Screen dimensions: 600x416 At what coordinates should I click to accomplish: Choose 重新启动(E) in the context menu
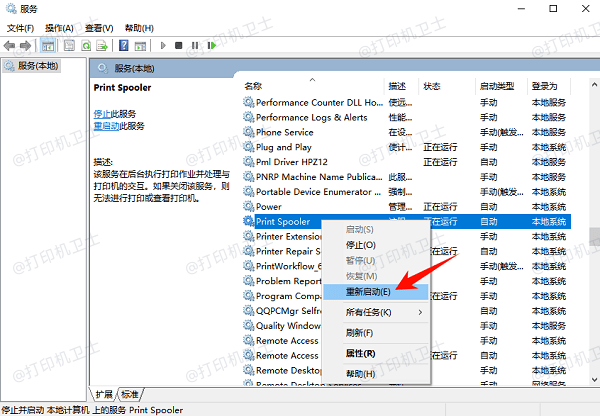point(368,291)
